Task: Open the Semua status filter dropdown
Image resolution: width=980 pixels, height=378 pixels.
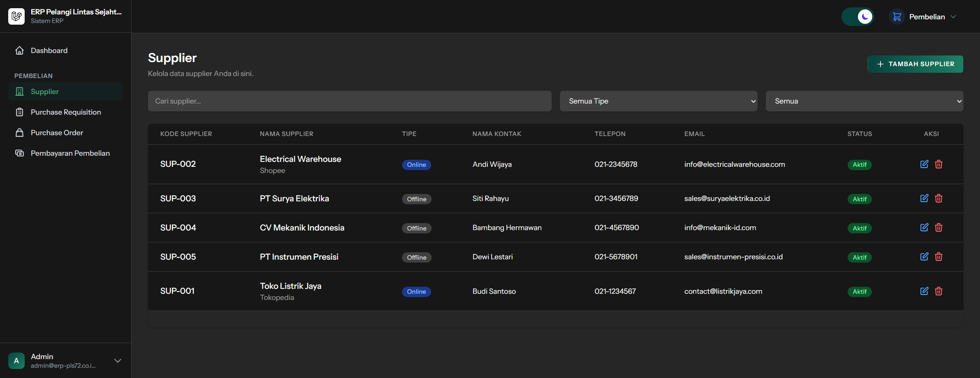Action: pos(864,101)
